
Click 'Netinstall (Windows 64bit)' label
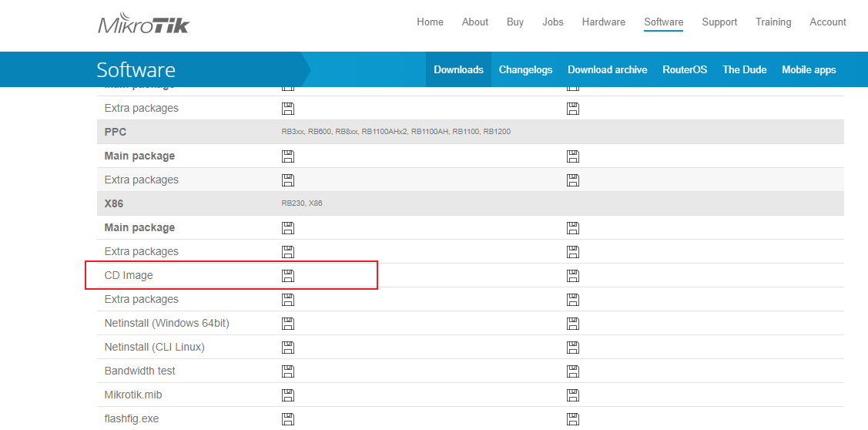point(166,323)
